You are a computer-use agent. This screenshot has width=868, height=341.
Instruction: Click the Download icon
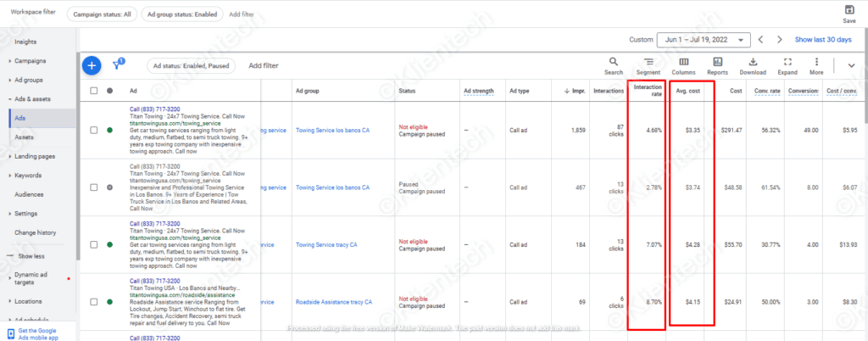point(753,62)
